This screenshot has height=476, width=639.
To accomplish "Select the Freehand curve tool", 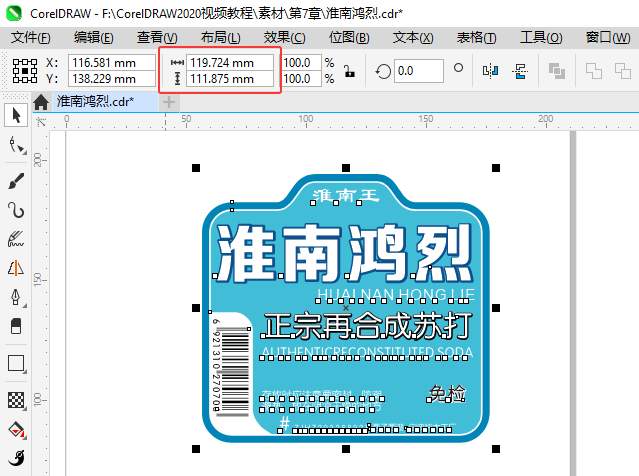I will [16, 210].
